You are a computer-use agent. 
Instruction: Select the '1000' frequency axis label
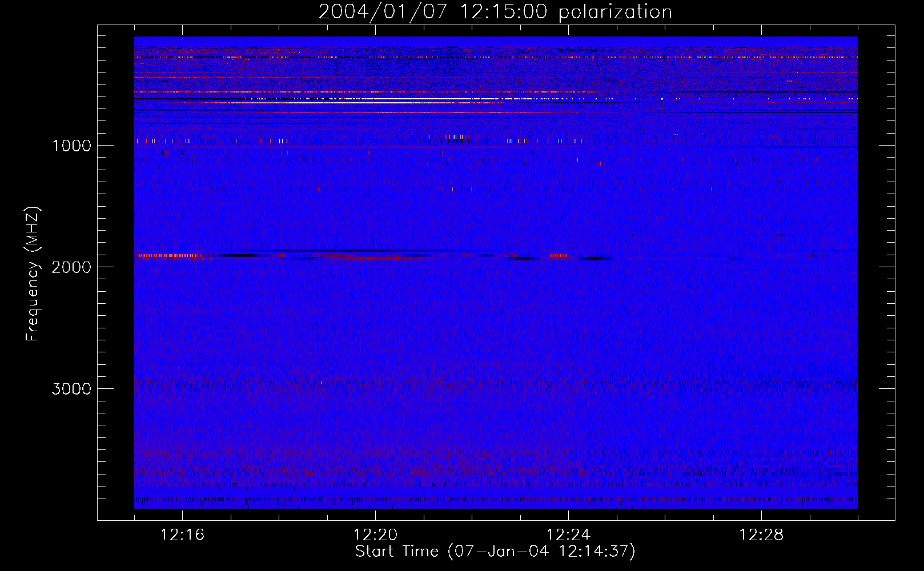pos(71,146)
